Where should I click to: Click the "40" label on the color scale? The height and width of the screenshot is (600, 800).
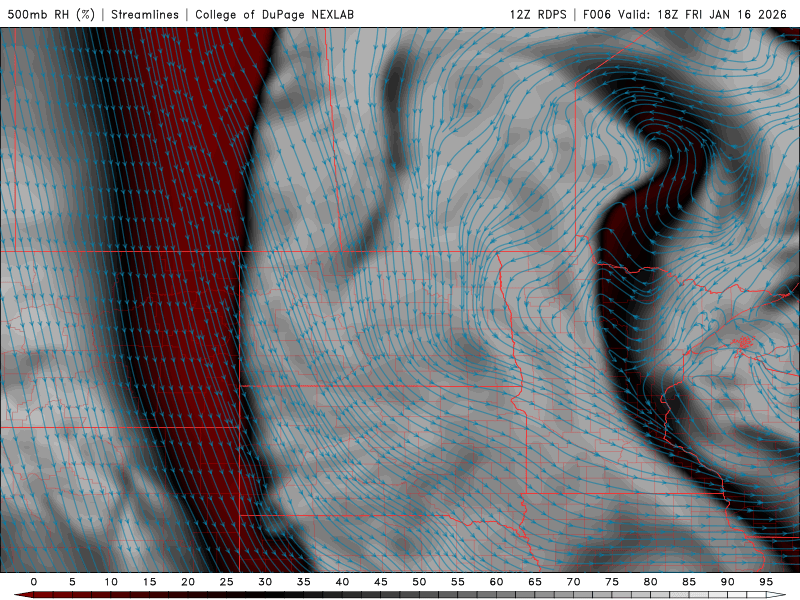(342, 582)
